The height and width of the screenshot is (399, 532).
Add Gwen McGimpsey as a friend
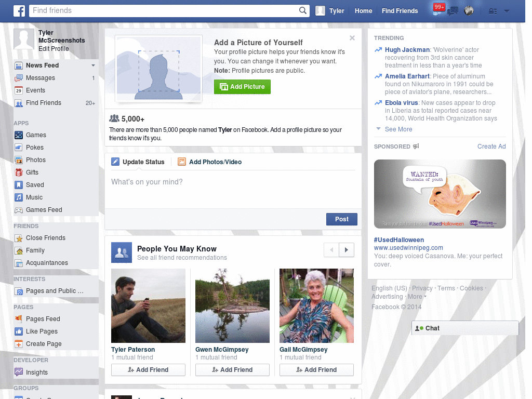pos(232,370)
